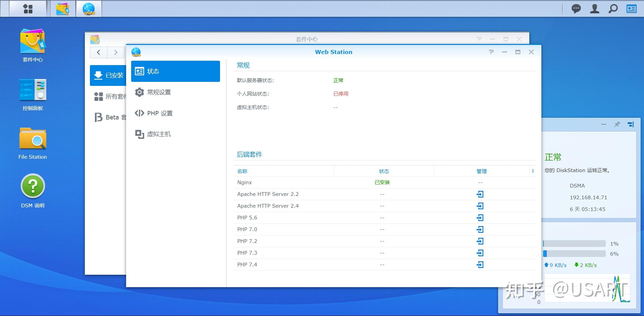Open the user options menu
644x316 pixels.
point(594,9)
